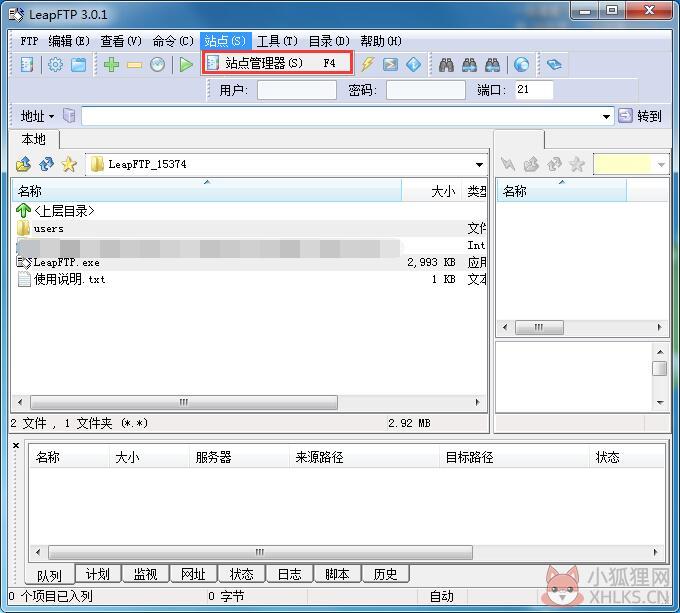
Task: Select the users folder row
Action: [250, 228]
